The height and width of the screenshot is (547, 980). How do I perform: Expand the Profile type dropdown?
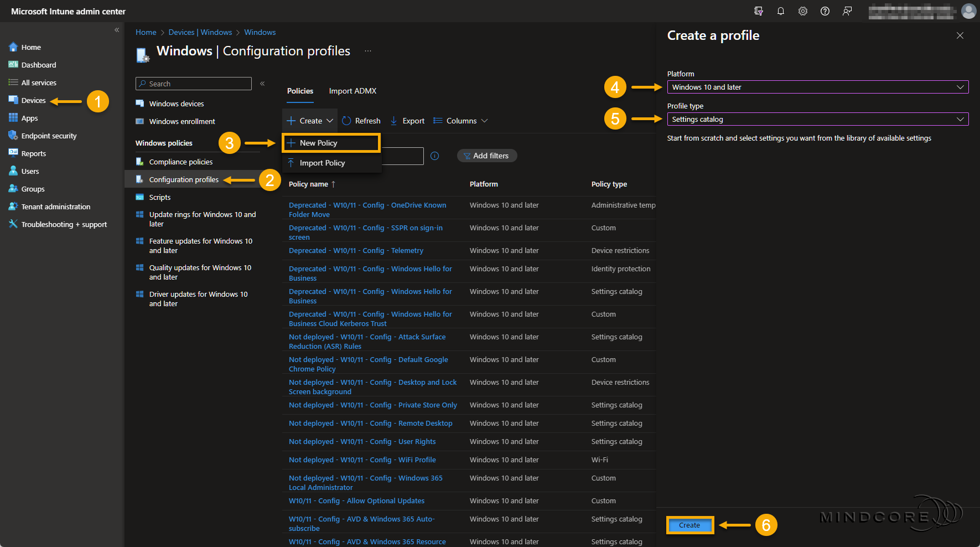coord(818,119)
